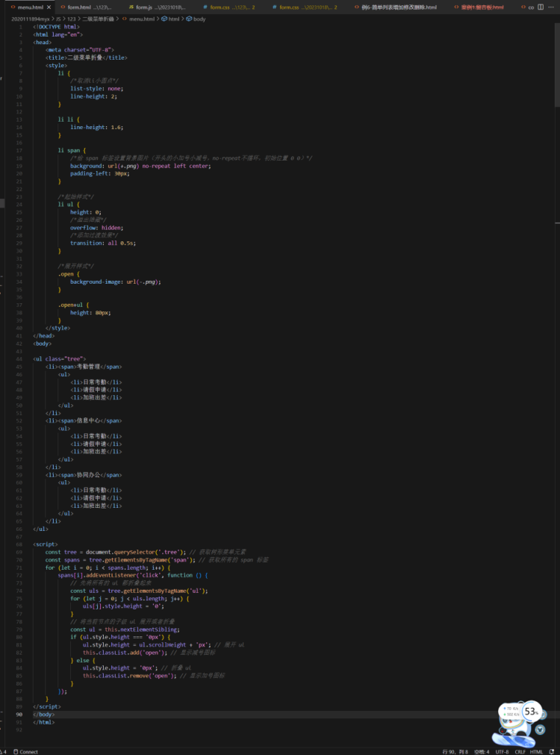560x755 pixels.
Task: Click the <title>二级菜单折叠</title> line
Action: click(x=87, y=58)
